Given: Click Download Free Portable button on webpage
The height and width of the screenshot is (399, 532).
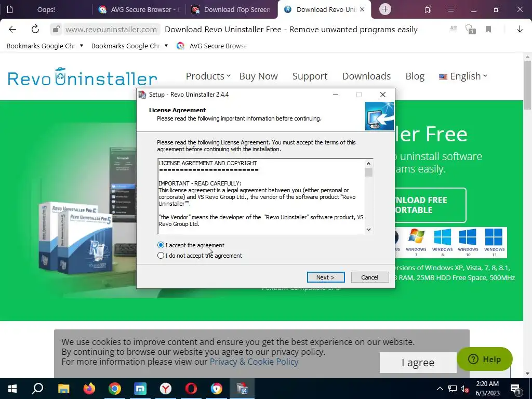Looking at the screenshot, I should 430,205.
